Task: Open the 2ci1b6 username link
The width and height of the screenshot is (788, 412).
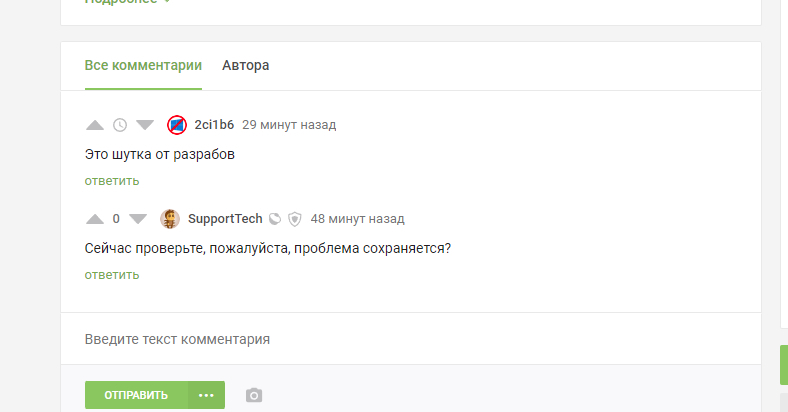Action: 214,125
